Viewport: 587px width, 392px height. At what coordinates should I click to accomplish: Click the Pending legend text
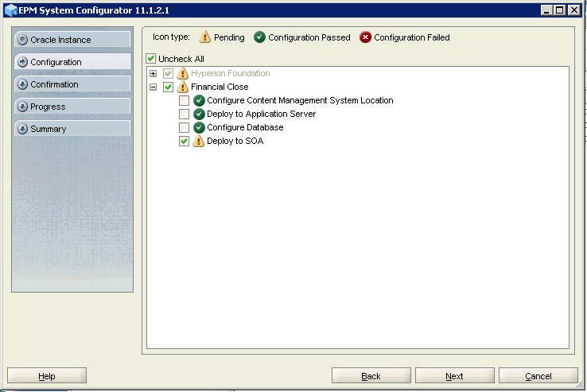pos(229,37)
